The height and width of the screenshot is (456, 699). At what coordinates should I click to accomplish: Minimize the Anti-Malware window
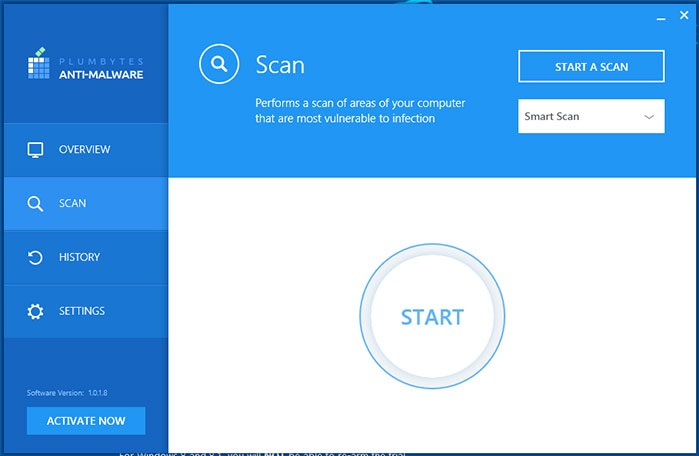tap(661, 18)
